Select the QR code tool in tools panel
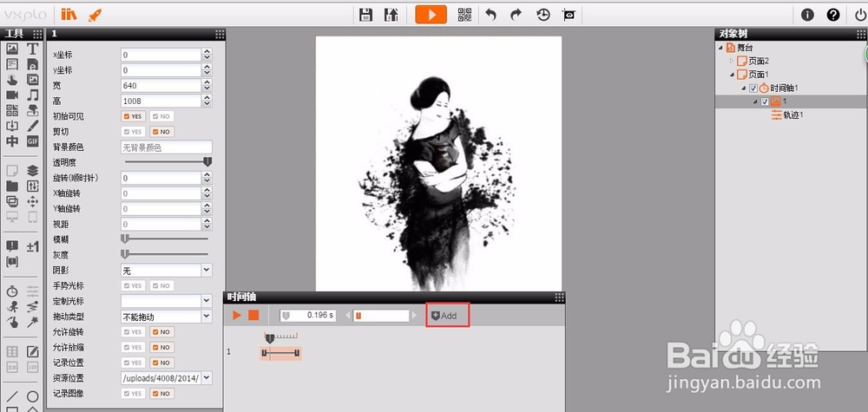Image resolution: width=868 pixels, height=412 pixels. click(x=12, y=110)
